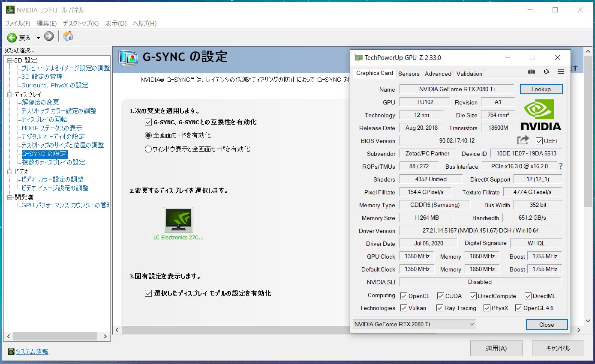Toggle the DirectCompute checkbox
This screenshot has width=595, height=364.
pos(473,296)
